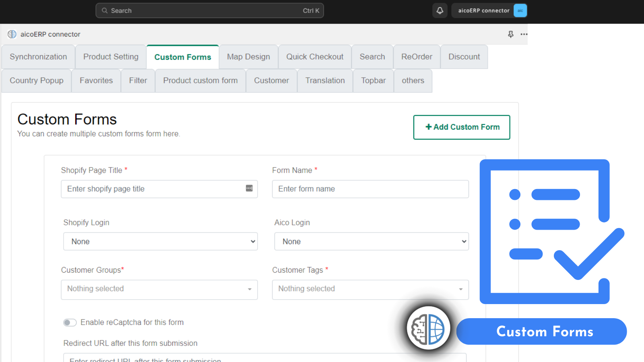Click the Shopify Page Title input field
Viewport: 644px width, 362px height.
159,189
